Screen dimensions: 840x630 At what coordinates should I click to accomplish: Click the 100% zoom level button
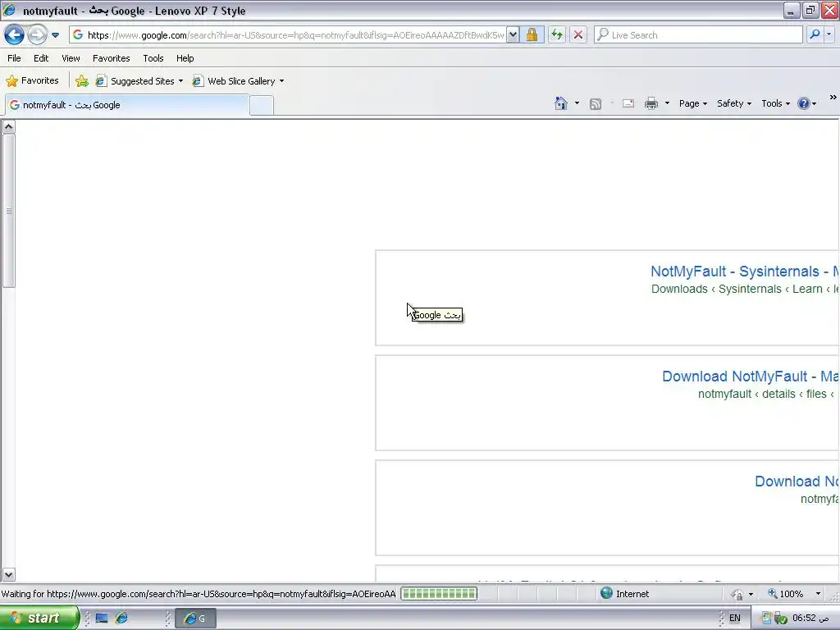786,594
